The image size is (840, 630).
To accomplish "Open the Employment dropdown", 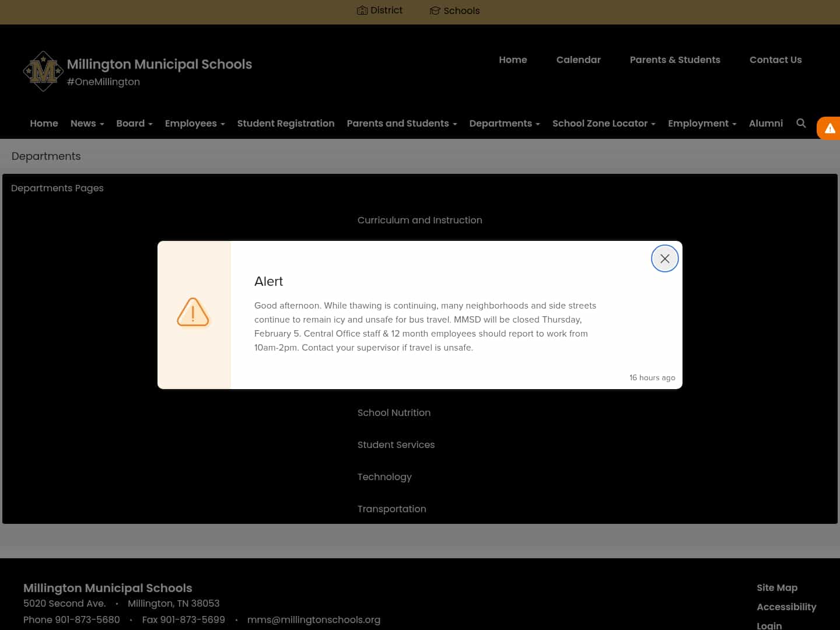I will click(x=702, y=123).
